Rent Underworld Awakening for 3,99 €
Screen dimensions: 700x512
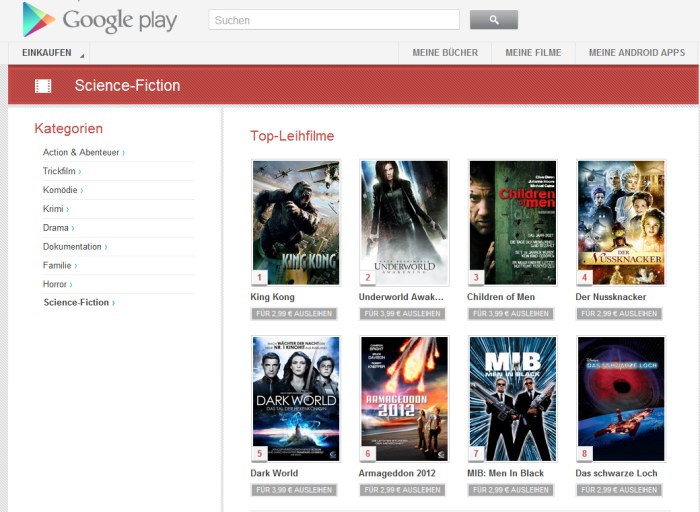click(402, 314)
